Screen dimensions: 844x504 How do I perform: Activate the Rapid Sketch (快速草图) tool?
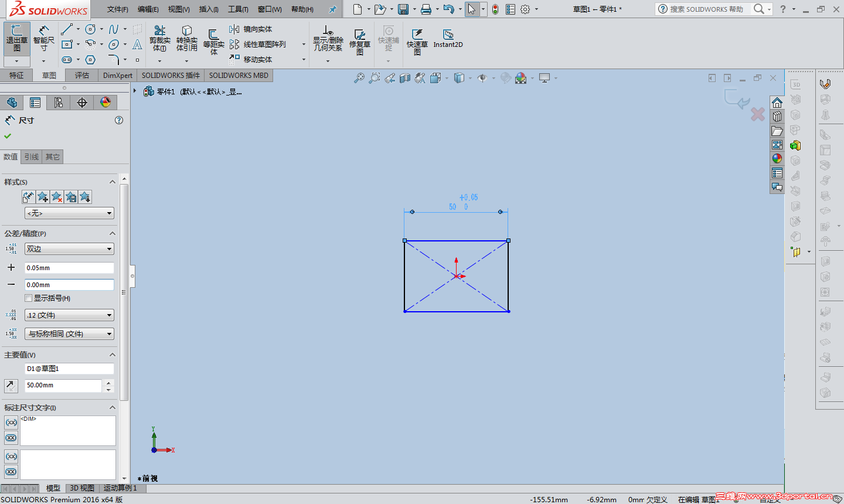(417, 41)
